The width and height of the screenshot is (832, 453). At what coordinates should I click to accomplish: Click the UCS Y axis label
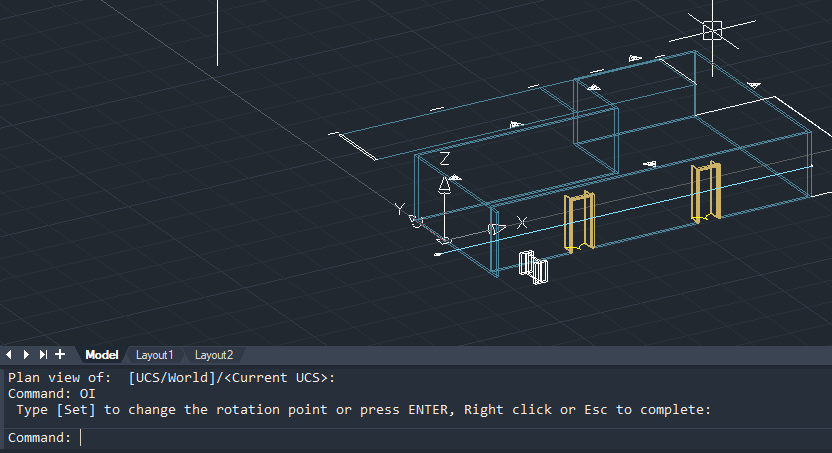pyautogui.click(x=400, y=210)
